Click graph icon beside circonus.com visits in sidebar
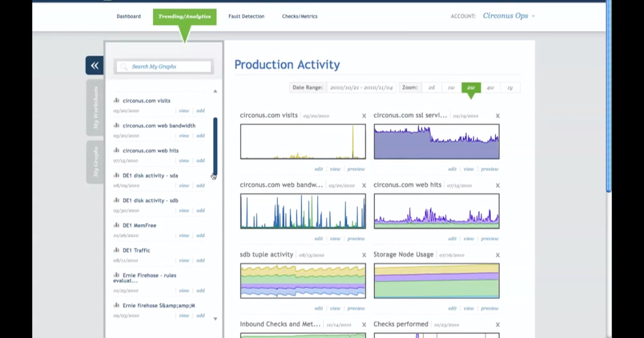 [x=116, y=100]
